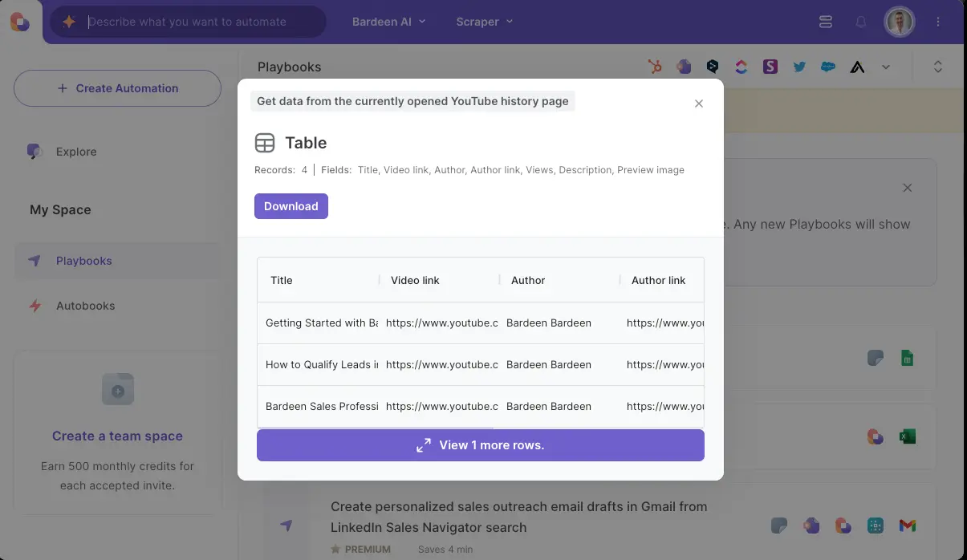Filter playbooks by purple S icon
967x560 pixels.
pyautogui.click(x=770, y=67)
